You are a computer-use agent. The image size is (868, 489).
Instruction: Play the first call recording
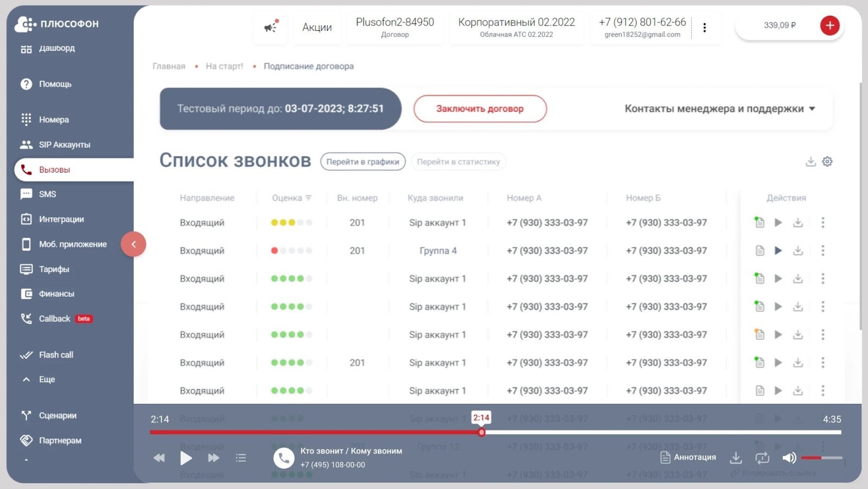(x=778, y=223)
